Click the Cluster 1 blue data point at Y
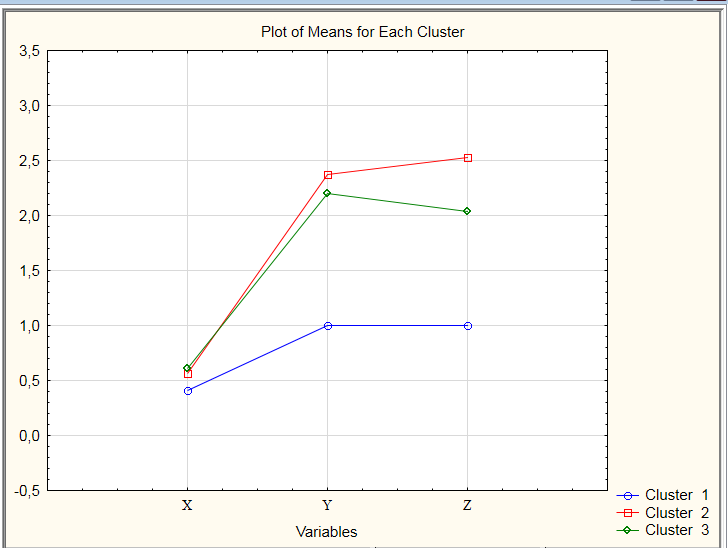The height and width of the screenshot is (548, 728). pos(328,326)
